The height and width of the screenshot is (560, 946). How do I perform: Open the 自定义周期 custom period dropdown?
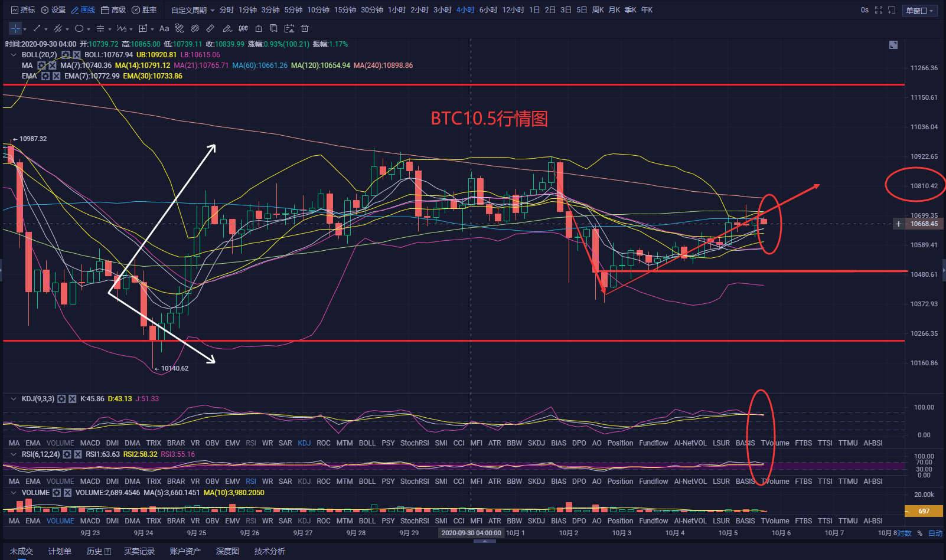193,10
